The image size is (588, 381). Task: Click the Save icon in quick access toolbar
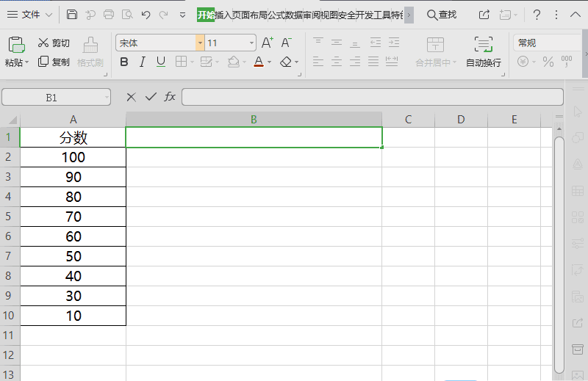[x=71, y=15]
